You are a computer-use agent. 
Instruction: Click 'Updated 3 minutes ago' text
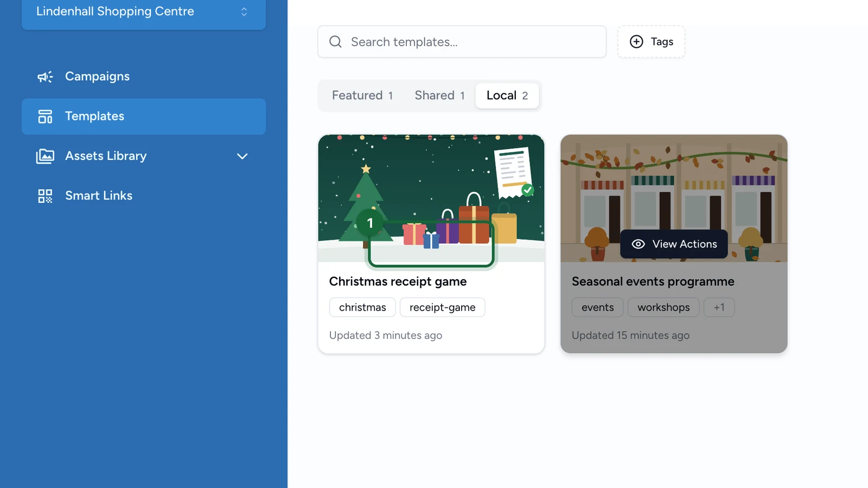pos(386,336)
